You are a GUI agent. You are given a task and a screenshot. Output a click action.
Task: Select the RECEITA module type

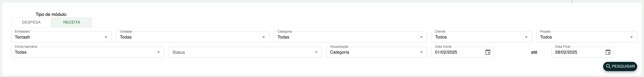[x=72, y=22]
